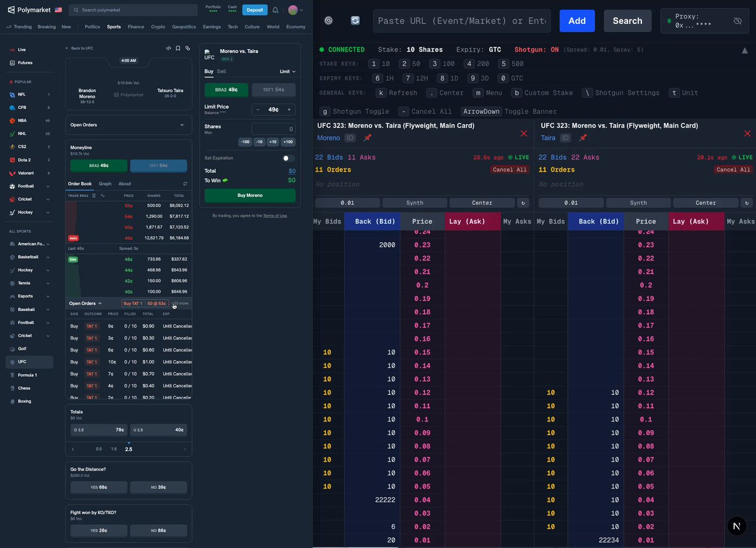Go back using Back to UFC link
756x548 pixels.
pyautogui.click(x=79, y=48)
